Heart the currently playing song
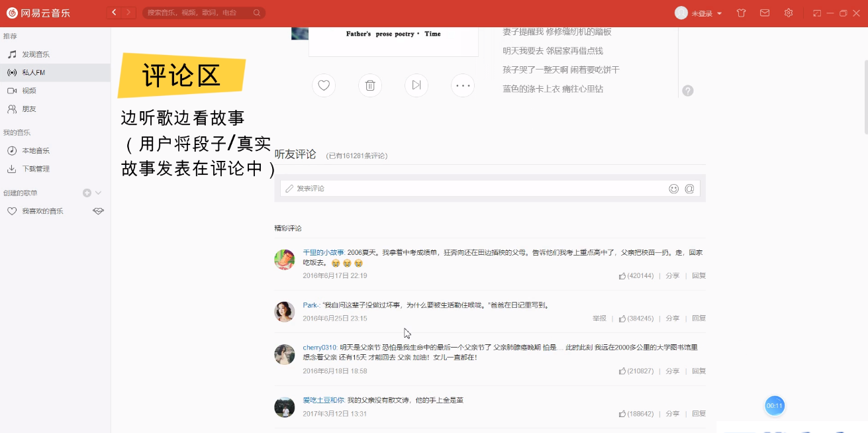The image size is (868, 433). (x=323, y=85)
